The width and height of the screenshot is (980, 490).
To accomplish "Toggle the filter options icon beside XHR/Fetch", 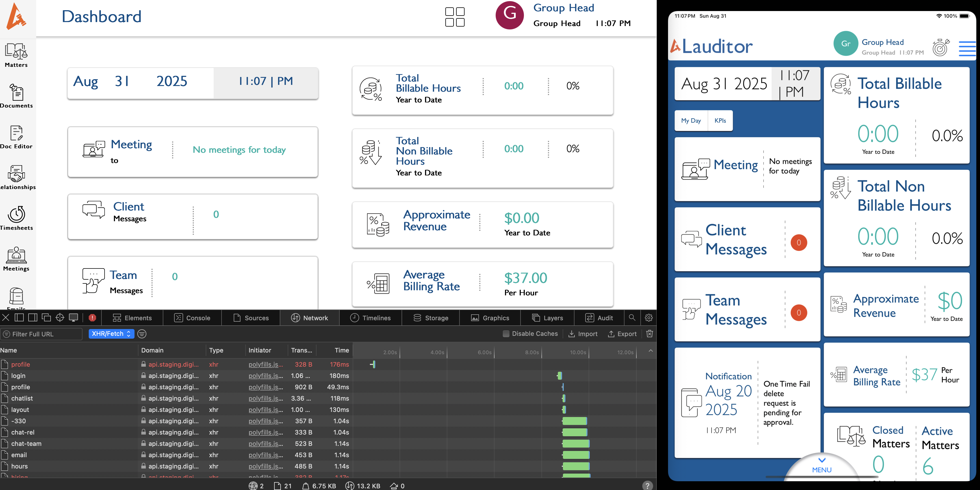I will [142, 334].
